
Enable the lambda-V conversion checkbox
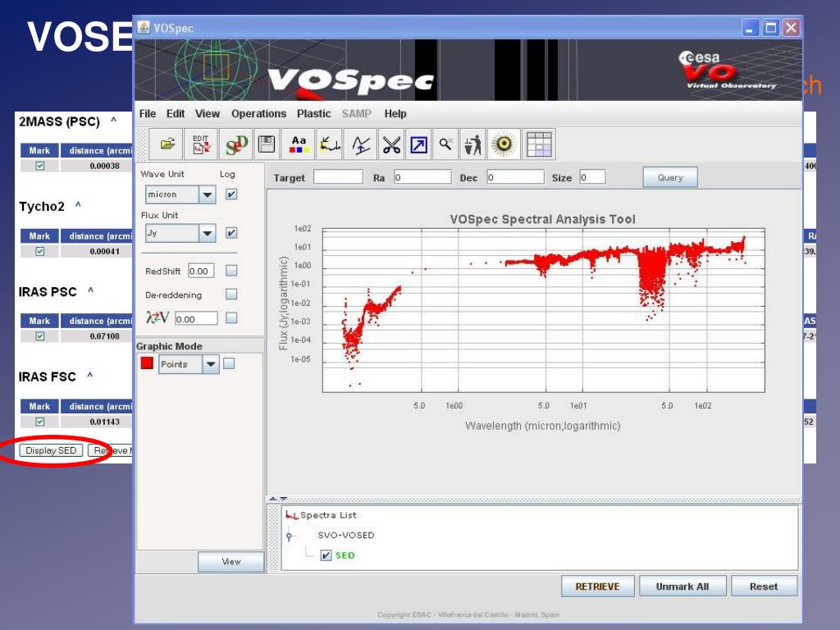231,318
